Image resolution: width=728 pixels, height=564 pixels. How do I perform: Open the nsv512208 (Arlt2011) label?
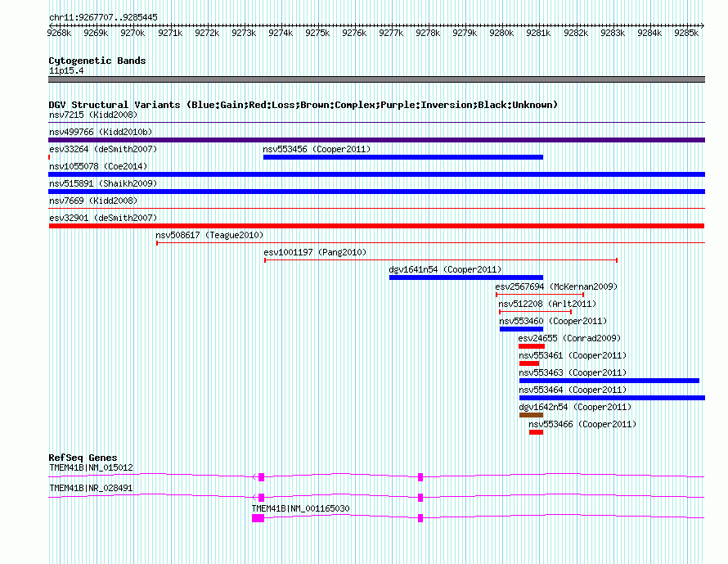point(547,304)
